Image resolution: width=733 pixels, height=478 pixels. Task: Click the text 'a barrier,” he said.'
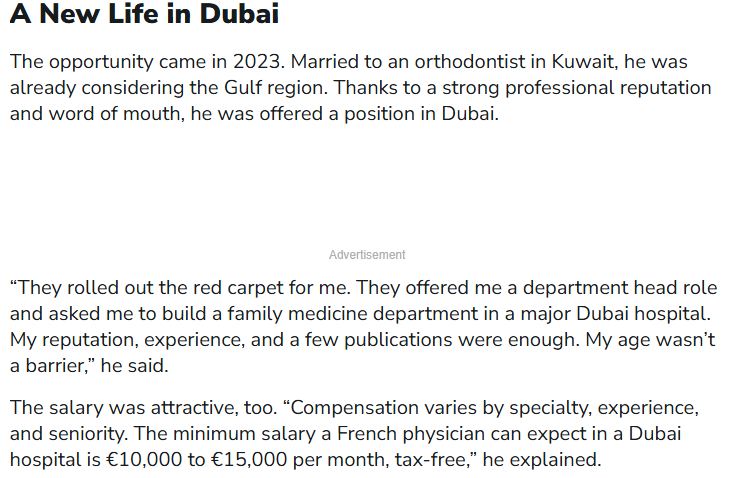(89, 366)
